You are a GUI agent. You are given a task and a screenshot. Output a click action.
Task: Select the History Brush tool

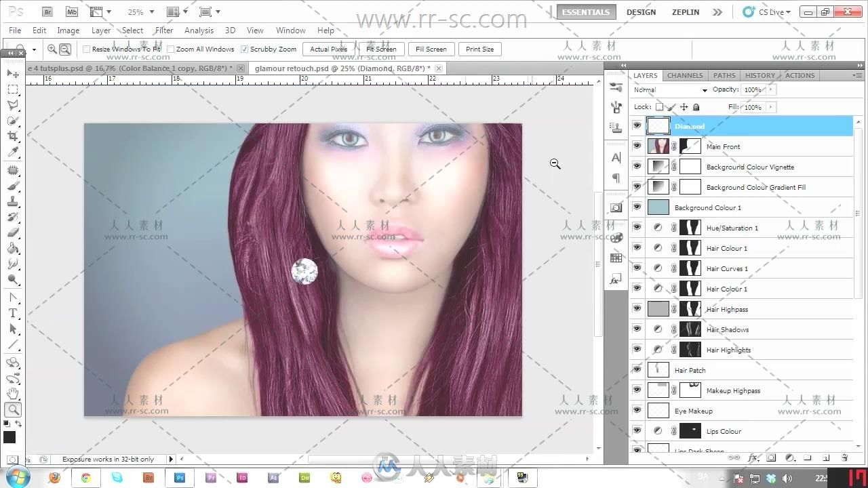tap(13, 218)
